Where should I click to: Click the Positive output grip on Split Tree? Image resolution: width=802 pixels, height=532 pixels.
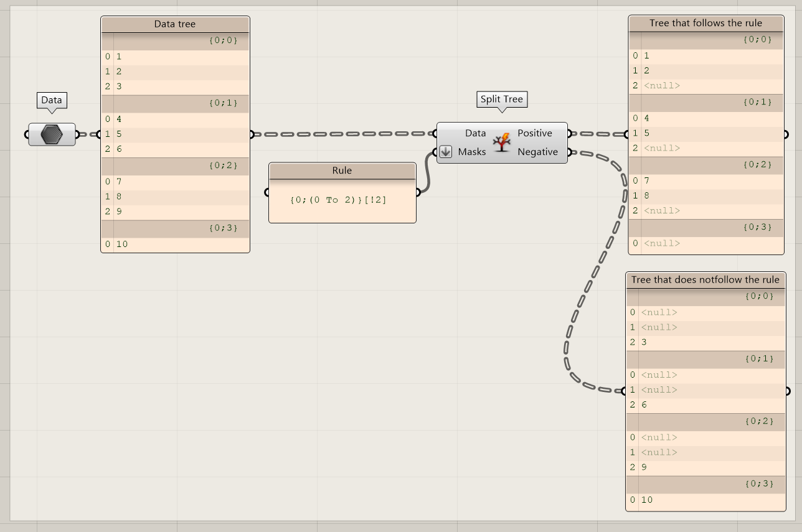pos(568,133)
